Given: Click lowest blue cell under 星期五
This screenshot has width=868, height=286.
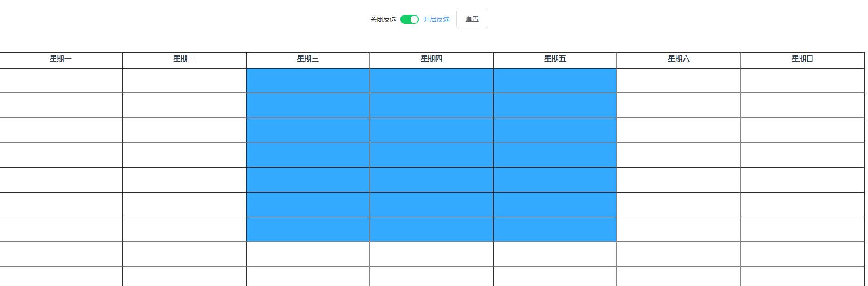Looking at the screenshot, I should 555,229.
